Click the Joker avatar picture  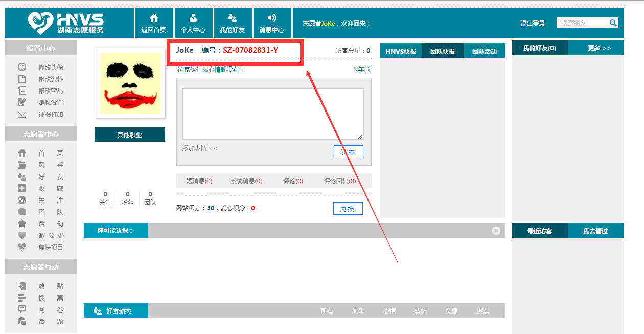point(130,83)
